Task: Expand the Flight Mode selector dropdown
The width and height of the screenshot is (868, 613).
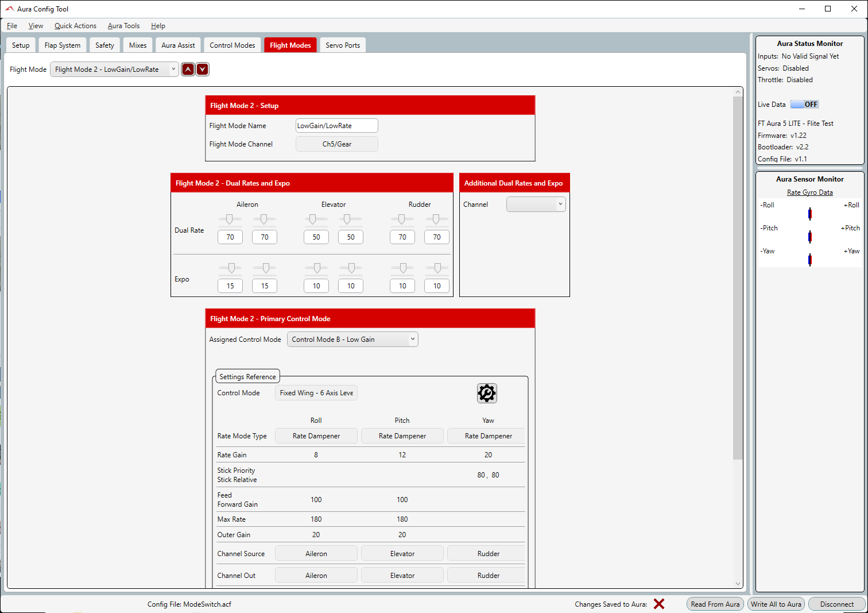Action: 114,70
